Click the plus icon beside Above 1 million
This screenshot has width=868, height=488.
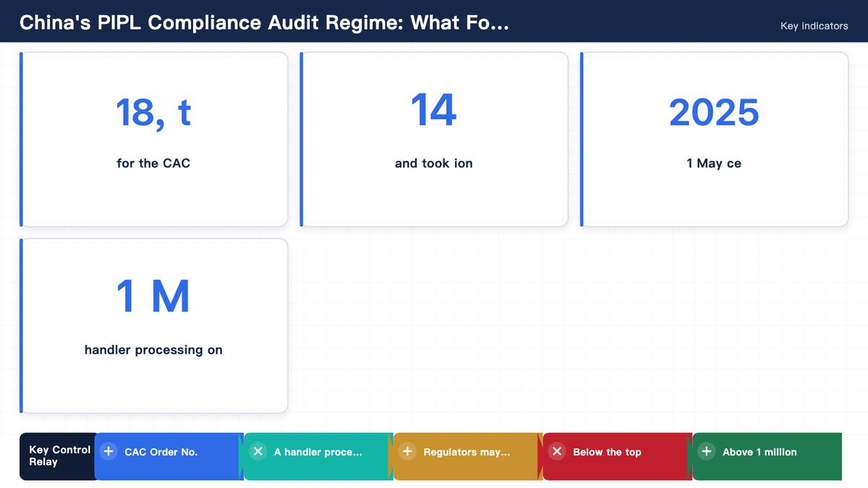pyautogui.click(x=707, y=452)
